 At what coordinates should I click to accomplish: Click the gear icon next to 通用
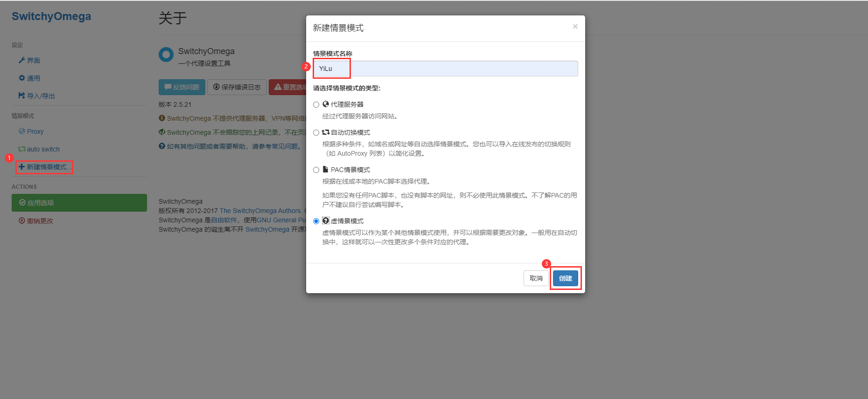(21, 78)
